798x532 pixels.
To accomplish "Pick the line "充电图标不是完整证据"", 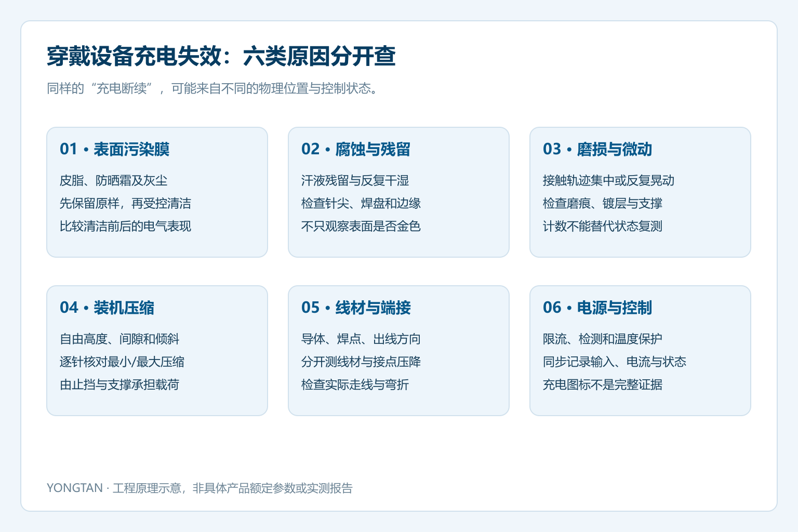I will 603,384.
